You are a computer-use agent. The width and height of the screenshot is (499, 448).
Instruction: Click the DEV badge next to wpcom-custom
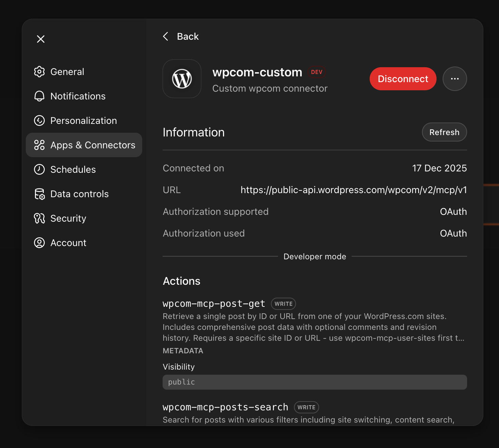[316, 72]
